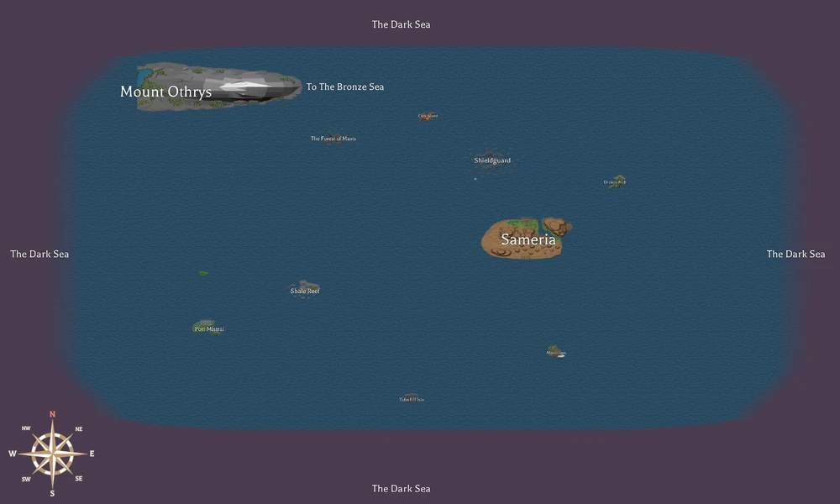This screenshot has height=504, width=840.
Task: Select the SW point of the compass rose
Action: pyautogui.click(x=28, y=478)
